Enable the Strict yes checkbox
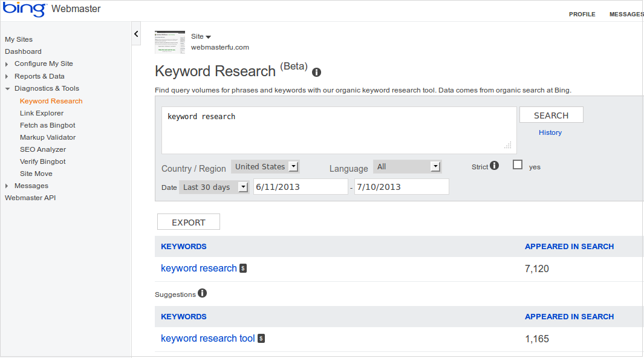Viewport: 644px width, 358px height. [x=517, y=164]
